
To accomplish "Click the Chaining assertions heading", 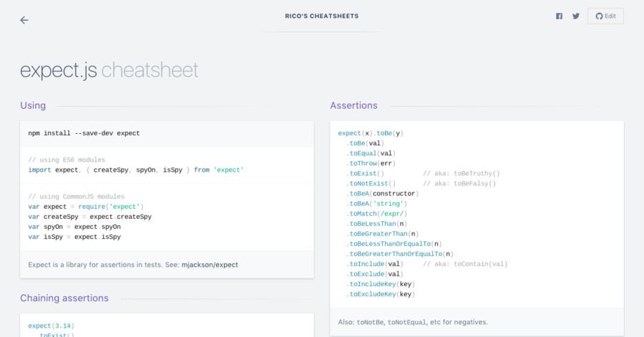I will 64,298.
